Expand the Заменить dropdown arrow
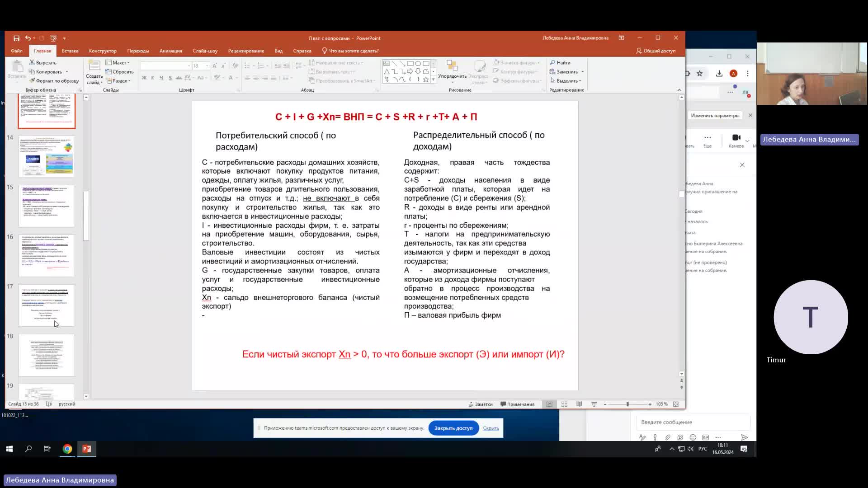 click(583, 72)
